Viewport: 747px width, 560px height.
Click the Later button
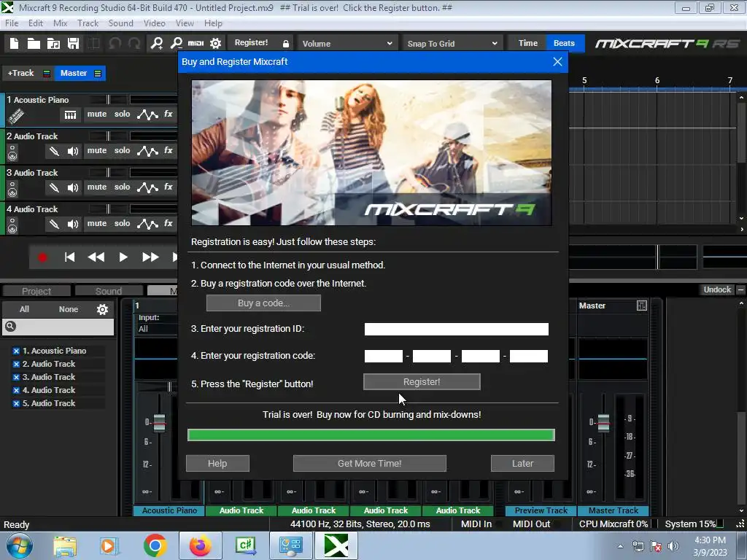click(522, 463)
